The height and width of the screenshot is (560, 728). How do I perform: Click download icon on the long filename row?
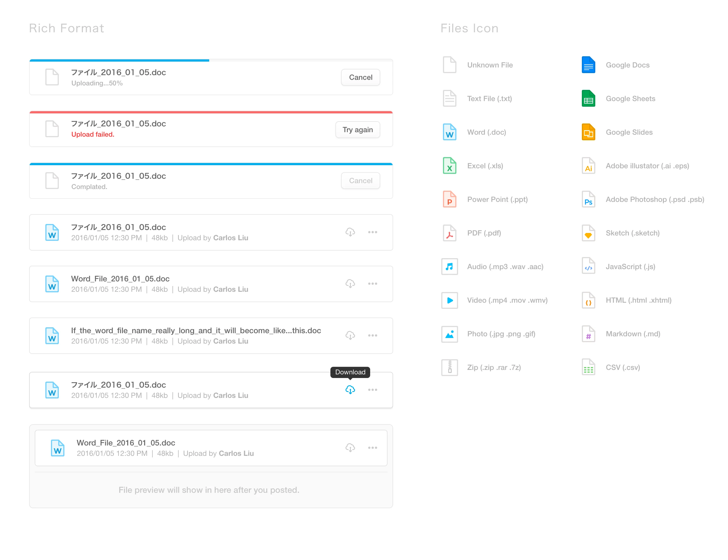[350, 335]
